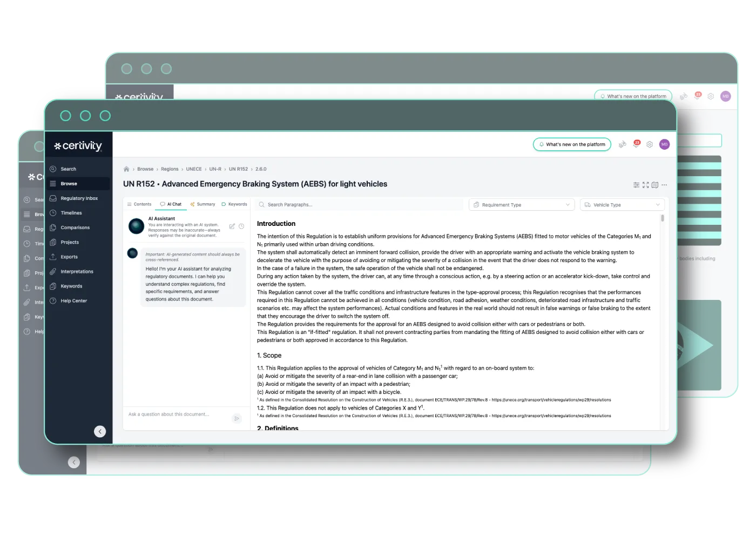Click the Certivity logo in the front window
Screen dimensions: 756x535
pos(78,146)
